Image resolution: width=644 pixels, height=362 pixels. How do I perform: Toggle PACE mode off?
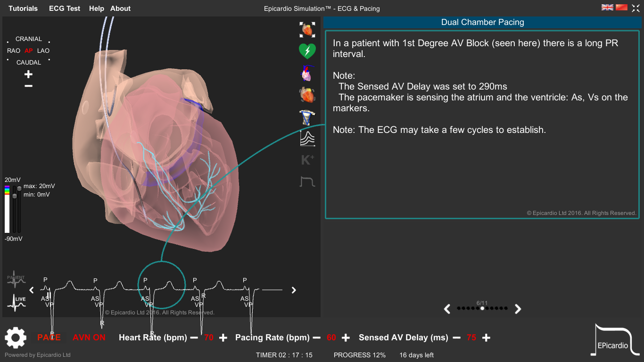pos(49,337)
